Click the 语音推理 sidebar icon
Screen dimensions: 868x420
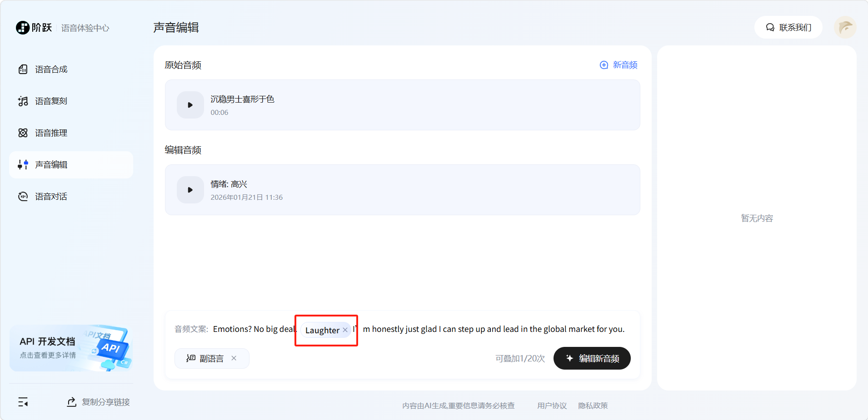[23, 133]
